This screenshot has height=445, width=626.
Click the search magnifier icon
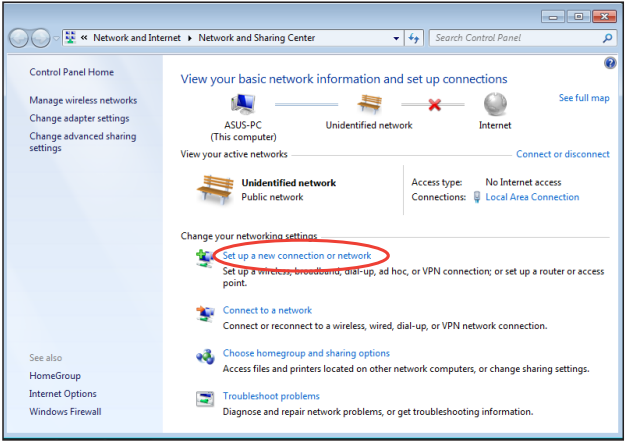[x=607, y=38]
